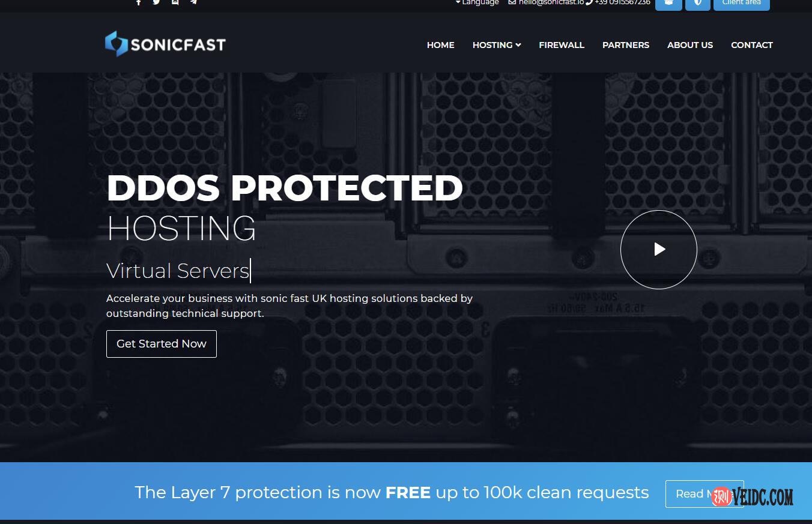
Task: Click the Client area button
Action: click(742, 4)
